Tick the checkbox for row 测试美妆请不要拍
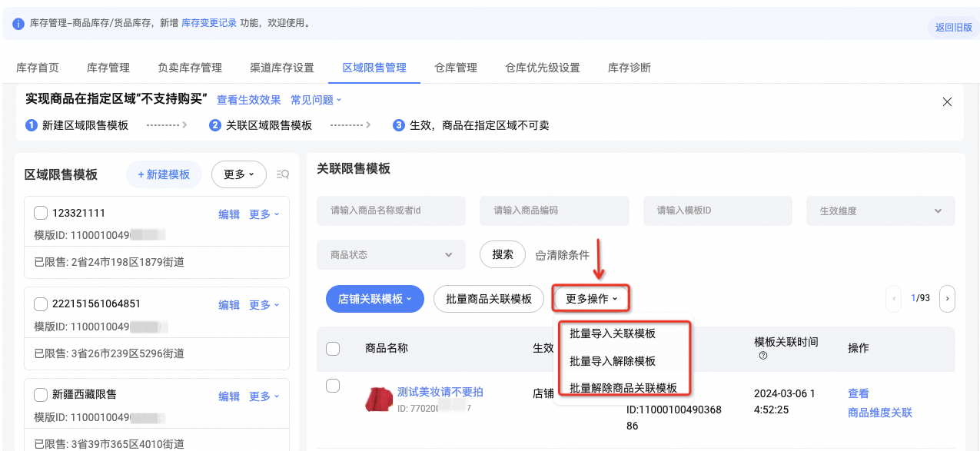 click(333, 386)
